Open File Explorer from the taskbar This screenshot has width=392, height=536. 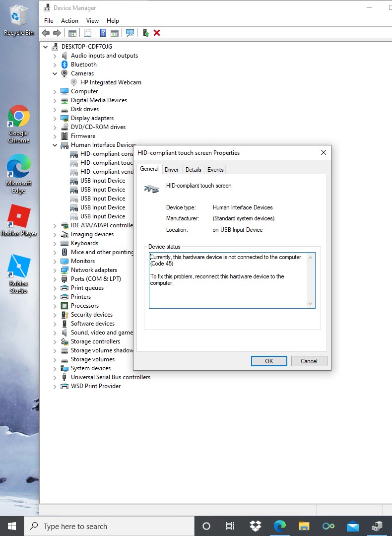click(304, 526)
